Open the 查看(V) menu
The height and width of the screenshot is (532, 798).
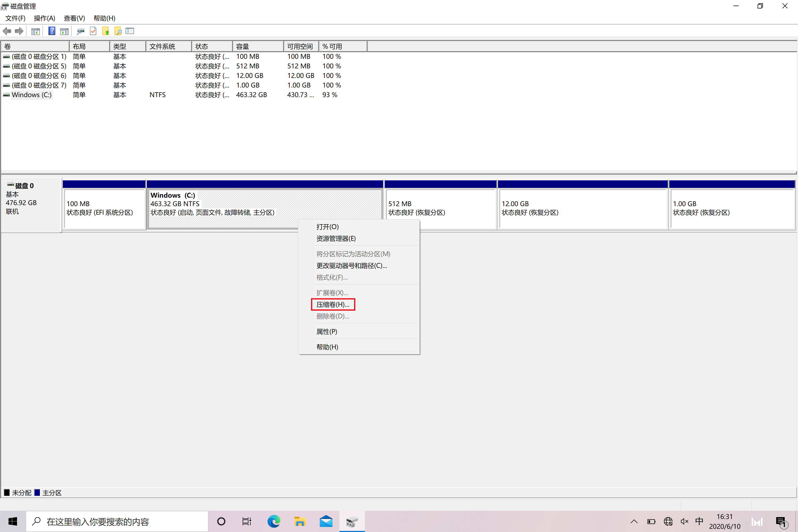[74, 18]
